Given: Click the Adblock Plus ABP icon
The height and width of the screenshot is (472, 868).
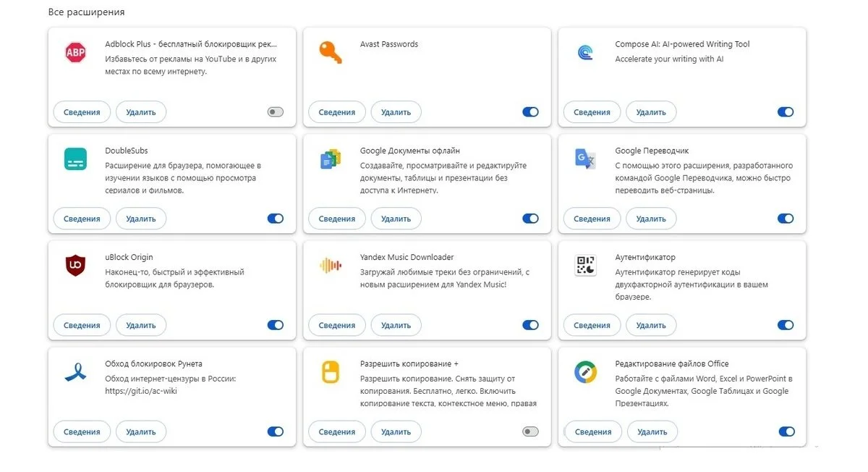Looking at the screenshot, I should pyautogui.click(x=75, y=52).
